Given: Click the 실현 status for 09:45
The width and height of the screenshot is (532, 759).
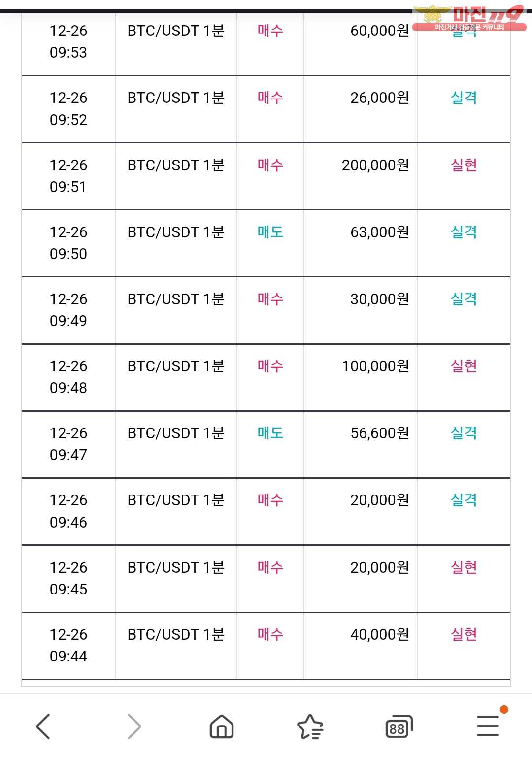Looking at the screenshot, I should pyautogui.click(x=464, y=567).
